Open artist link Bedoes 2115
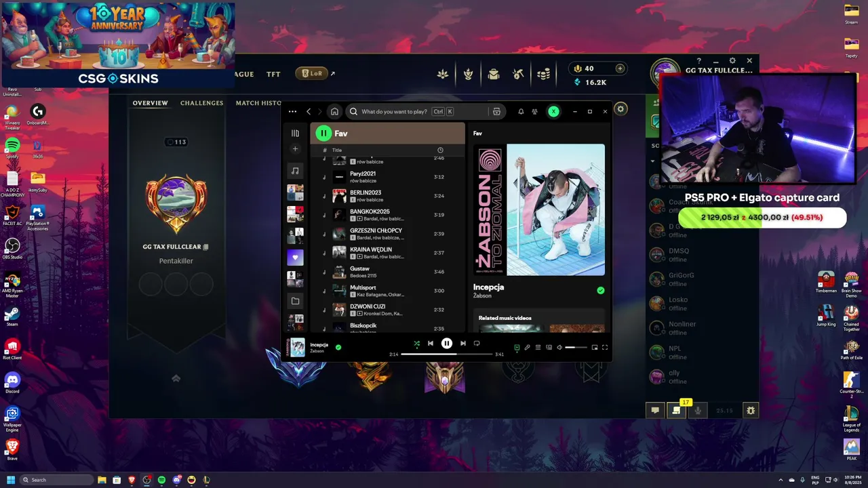The image size is (868, 488). point(363,276)
